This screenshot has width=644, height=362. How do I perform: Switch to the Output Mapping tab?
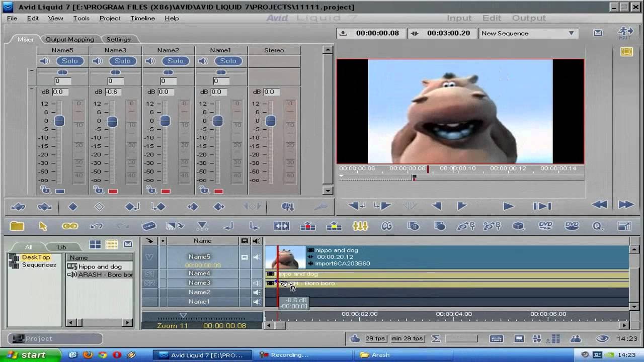click(70, 39)
